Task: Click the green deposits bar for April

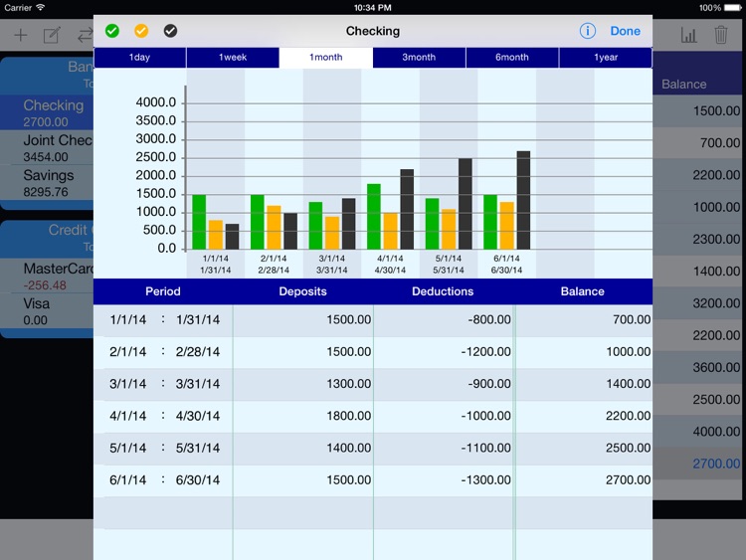Action: (x=374, y=217)
